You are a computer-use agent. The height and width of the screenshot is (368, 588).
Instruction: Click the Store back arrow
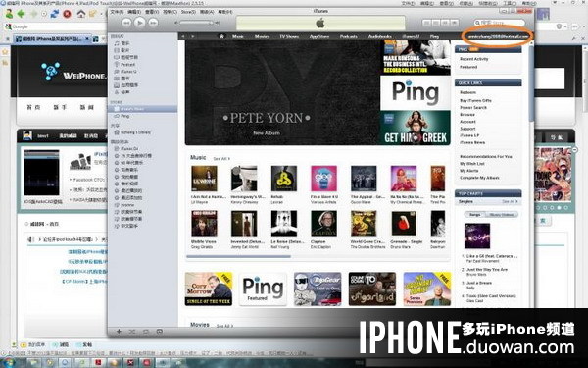[183, 36]
